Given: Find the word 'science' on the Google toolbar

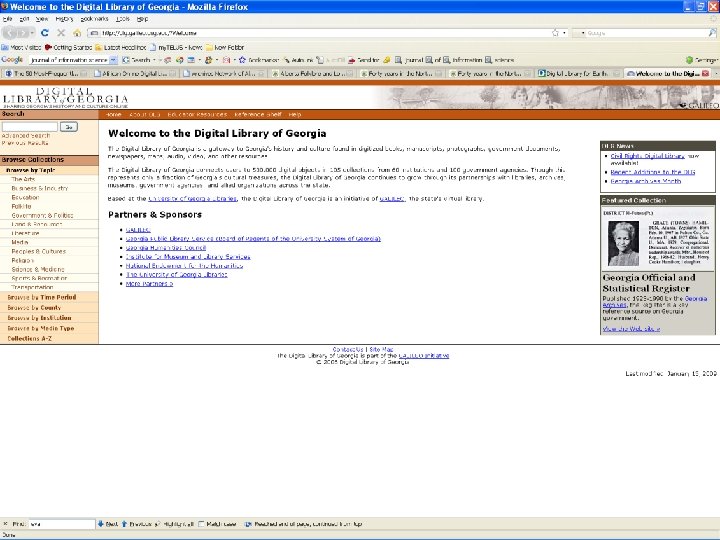Looking at the screenshot, I should 500,60.
